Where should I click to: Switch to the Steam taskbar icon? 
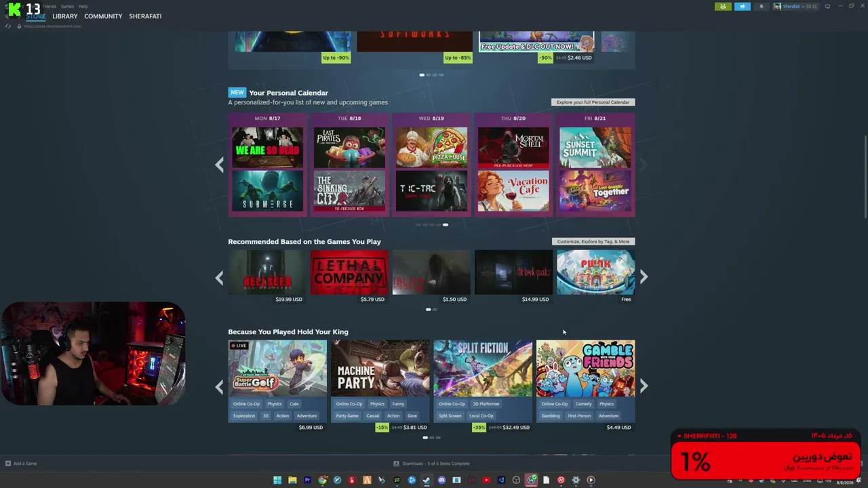[x=427, y=480]
